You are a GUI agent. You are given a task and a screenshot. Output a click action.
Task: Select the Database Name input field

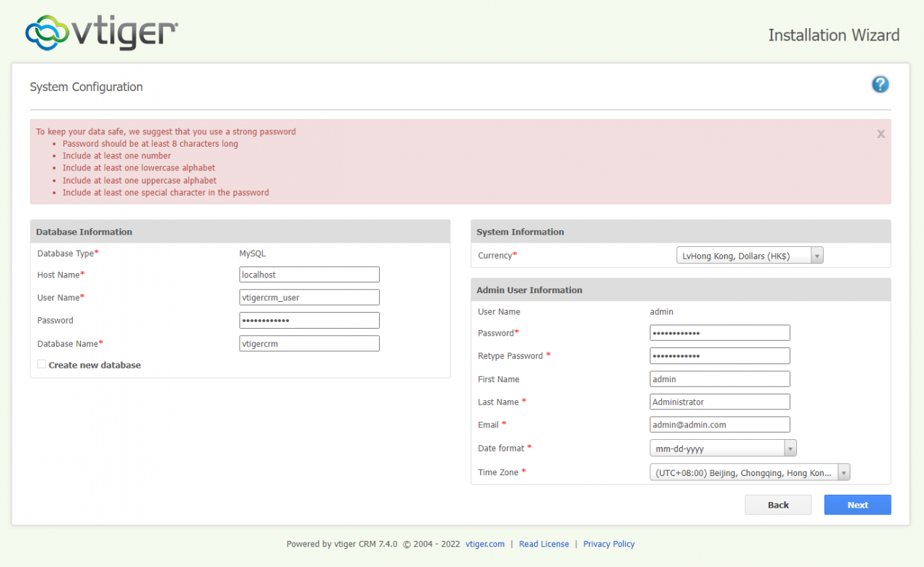309,344
